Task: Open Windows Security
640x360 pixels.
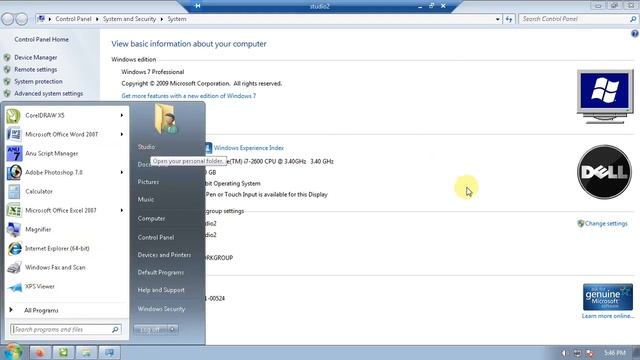Action: pyautogui.click(x=161, y=309)
